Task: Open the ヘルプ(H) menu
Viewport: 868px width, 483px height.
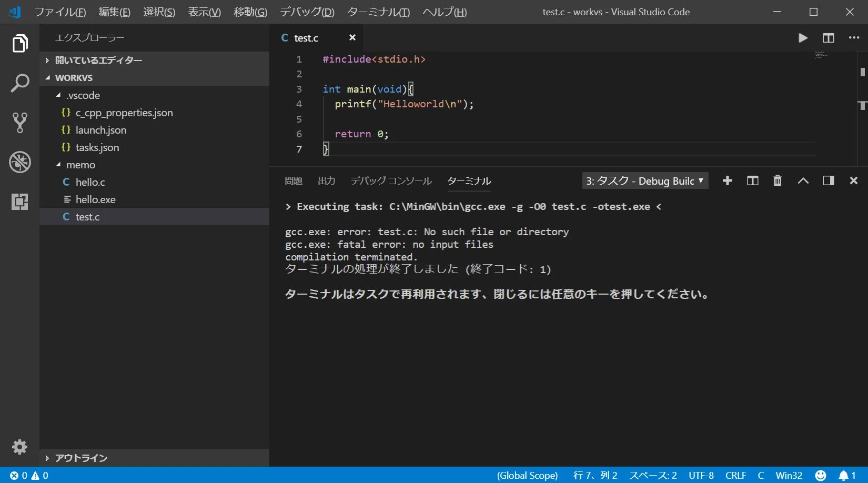Action: (445, 12)
